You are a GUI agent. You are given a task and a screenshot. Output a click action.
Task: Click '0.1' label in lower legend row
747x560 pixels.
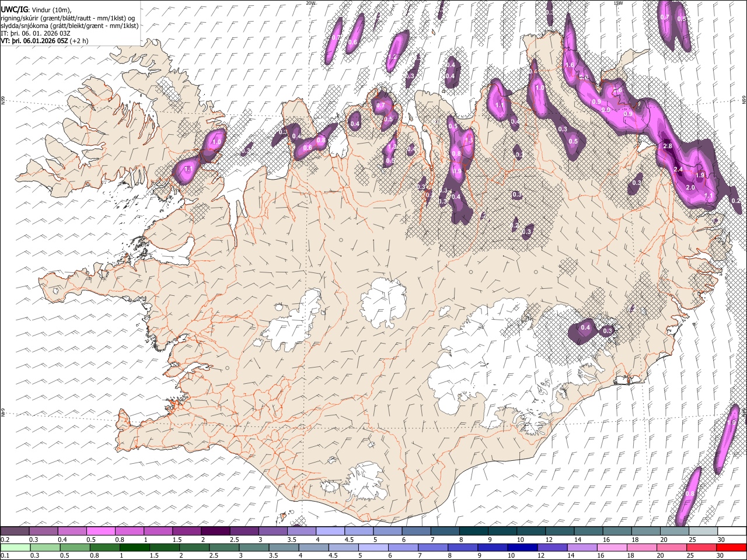click(x=5, y=555)
